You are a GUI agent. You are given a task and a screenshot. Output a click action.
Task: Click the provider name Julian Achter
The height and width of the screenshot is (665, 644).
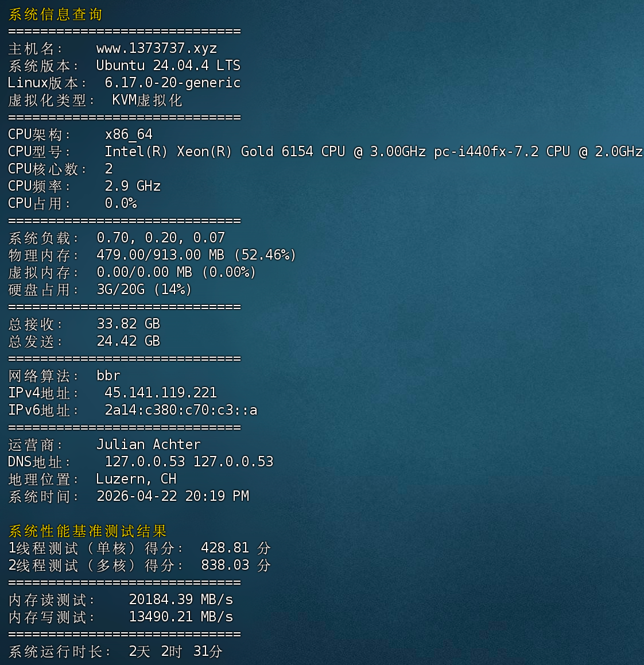(148, 444)
